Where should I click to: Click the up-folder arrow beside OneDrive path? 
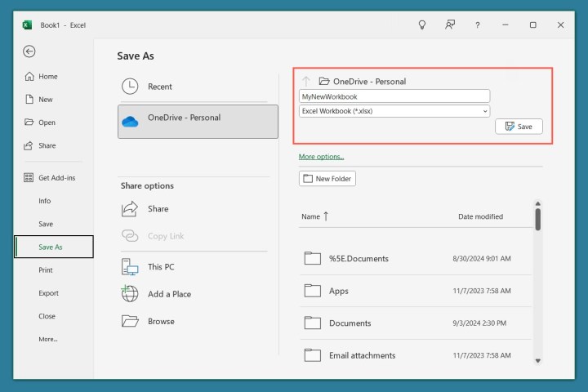click(306, 81)
